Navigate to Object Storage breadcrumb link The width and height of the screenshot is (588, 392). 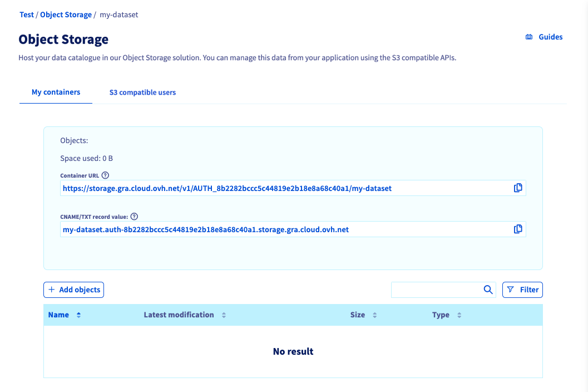(66, 15)
